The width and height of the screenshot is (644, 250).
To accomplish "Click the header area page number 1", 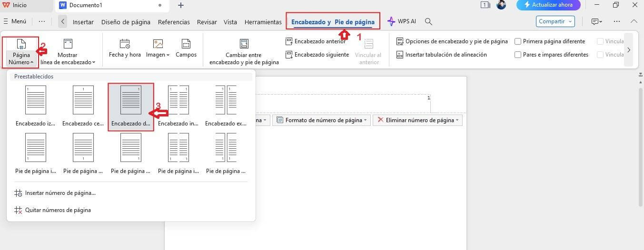I will (428, 97).
